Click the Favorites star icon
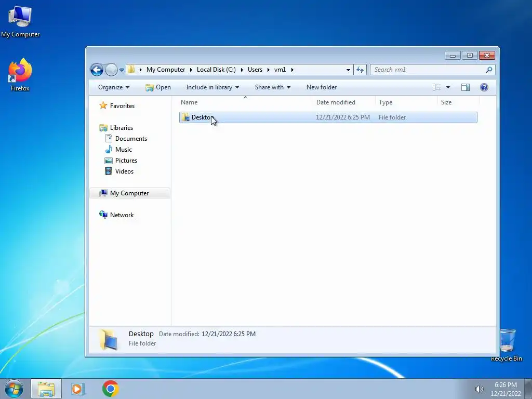This screenshot has width=532, height=399. [x=103, y=105]
